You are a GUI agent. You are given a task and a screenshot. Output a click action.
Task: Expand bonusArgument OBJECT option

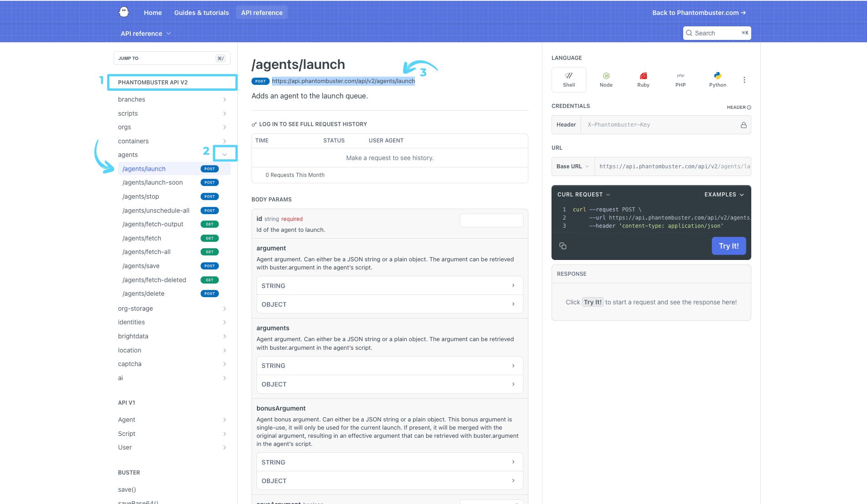coord(389,481)
